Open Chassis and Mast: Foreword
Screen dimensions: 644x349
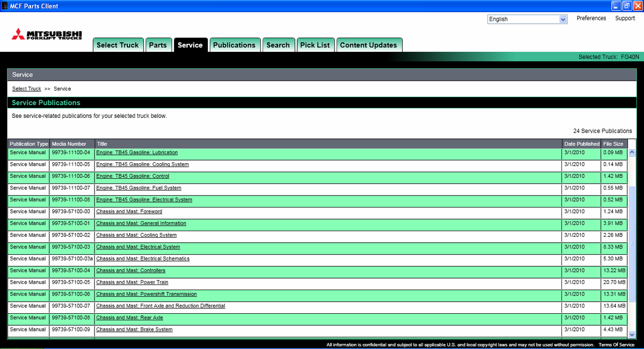tap(129, 212)
